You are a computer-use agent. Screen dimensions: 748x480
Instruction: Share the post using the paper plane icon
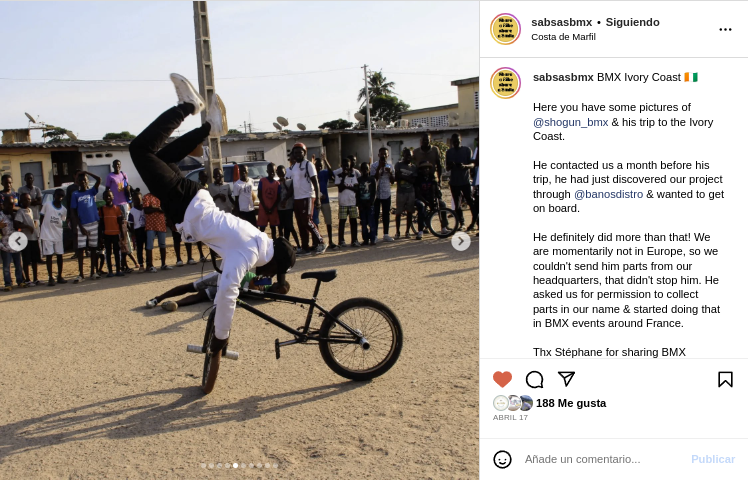tap(566, 379)
